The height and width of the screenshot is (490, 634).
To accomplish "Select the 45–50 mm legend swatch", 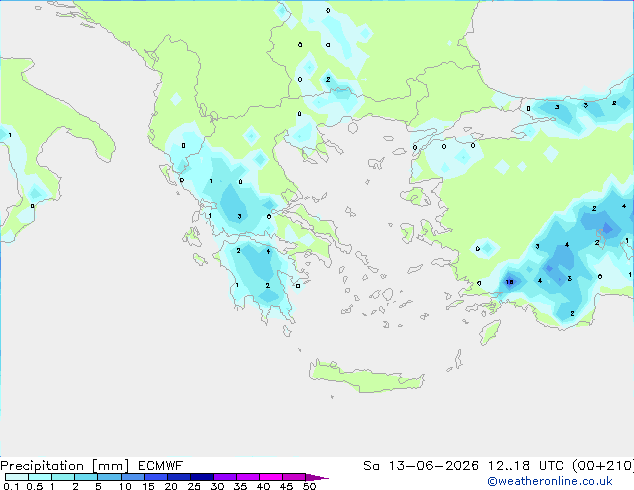I will (294, 477).
